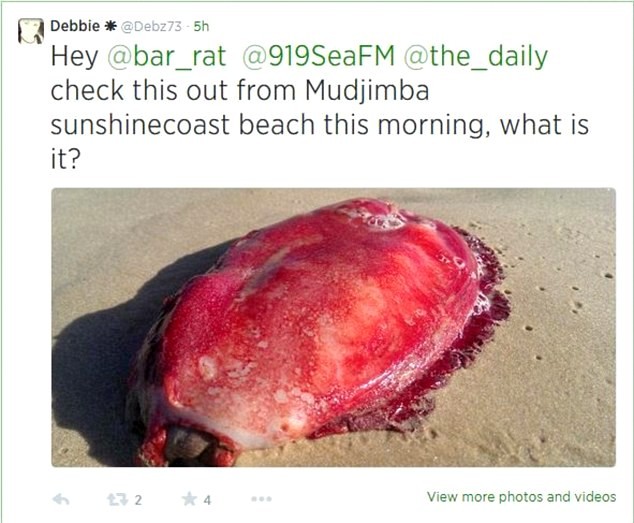The width and height of the screenshot is (634, 523).
Task: Open the more options ellipsis
Action: point(261,499)
